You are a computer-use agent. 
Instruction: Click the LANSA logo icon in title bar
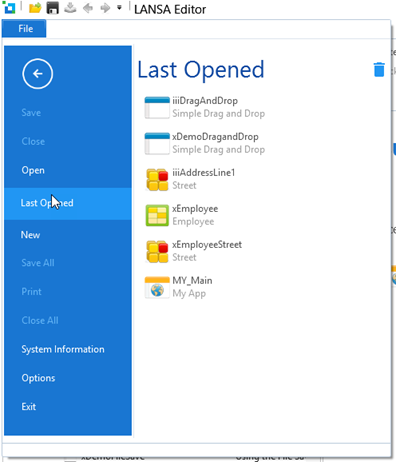[x=9, y=8]
